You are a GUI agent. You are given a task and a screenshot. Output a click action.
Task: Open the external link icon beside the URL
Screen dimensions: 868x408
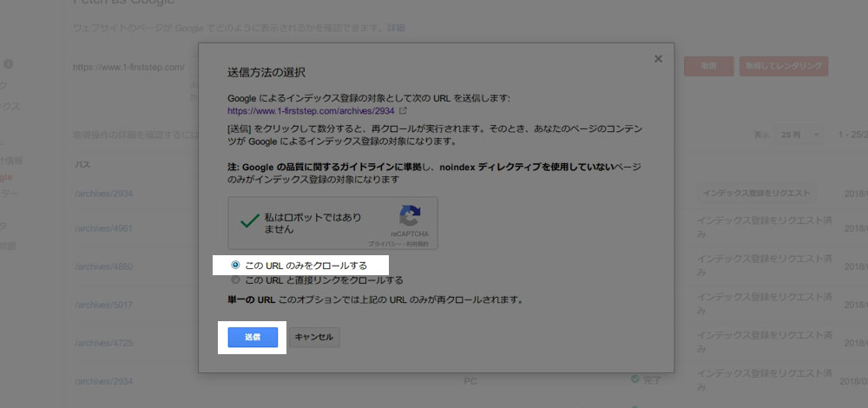click(x=403, y=111)
